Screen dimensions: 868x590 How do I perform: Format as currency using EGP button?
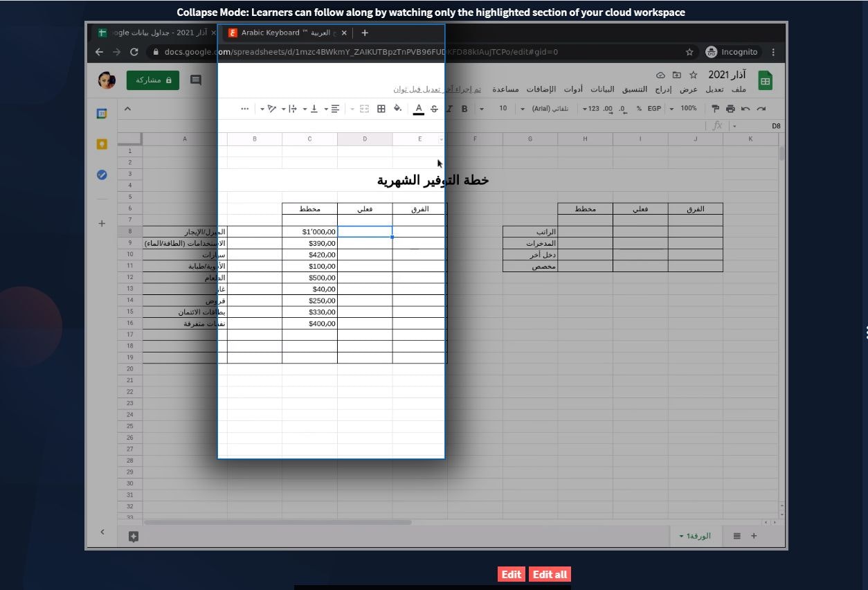[654, 109]
